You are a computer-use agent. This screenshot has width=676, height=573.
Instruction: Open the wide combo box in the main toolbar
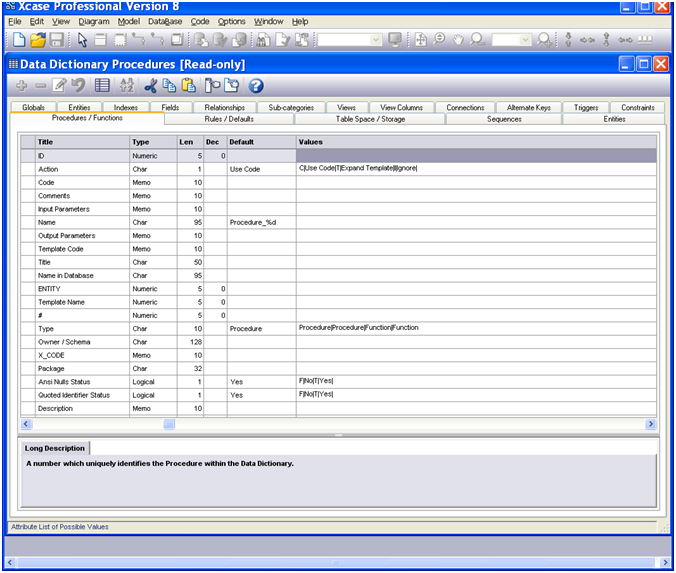350,40
